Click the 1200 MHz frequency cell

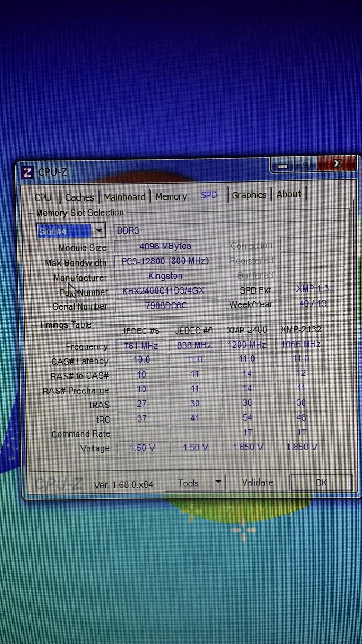point(247,345)
